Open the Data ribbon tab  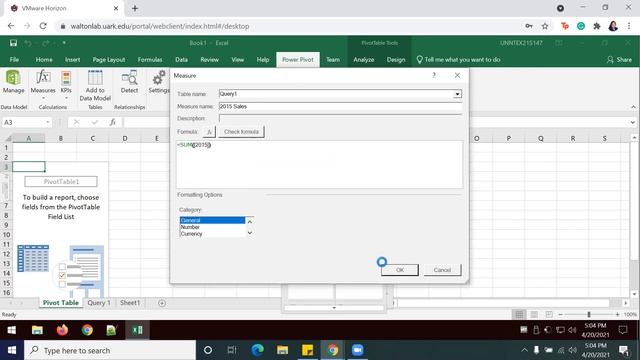coord(181,60)
